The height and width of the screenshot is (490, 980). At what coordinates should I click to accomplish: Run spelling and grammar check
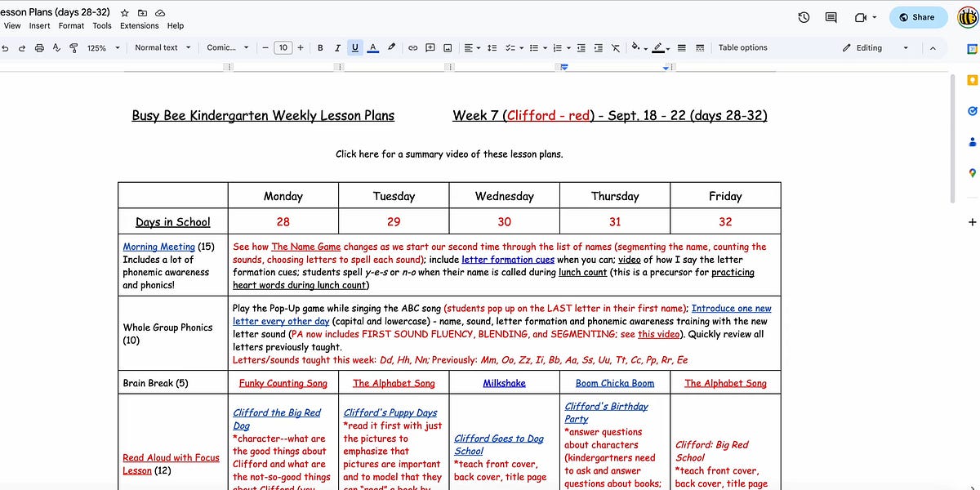[x=56, y=47]
